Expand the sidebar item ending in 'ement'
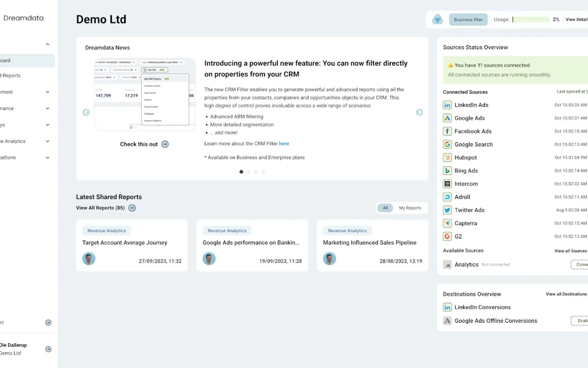 tap(47, 92)
